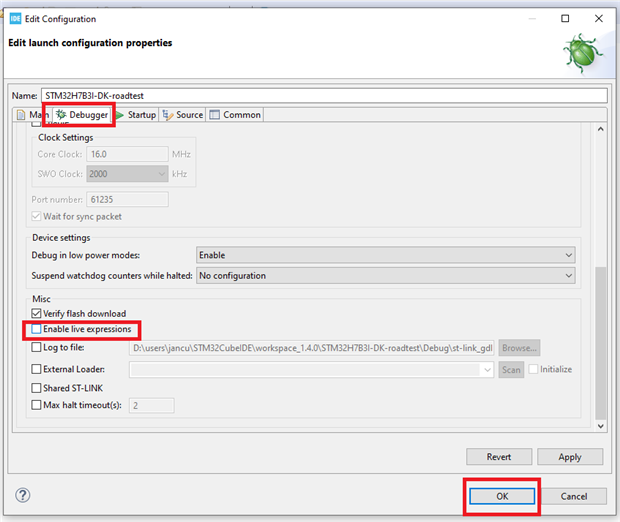Click the MHz unit label
The width and height of the screenshot is (620, 522).
pyautogui.click(x=181, y=154)
